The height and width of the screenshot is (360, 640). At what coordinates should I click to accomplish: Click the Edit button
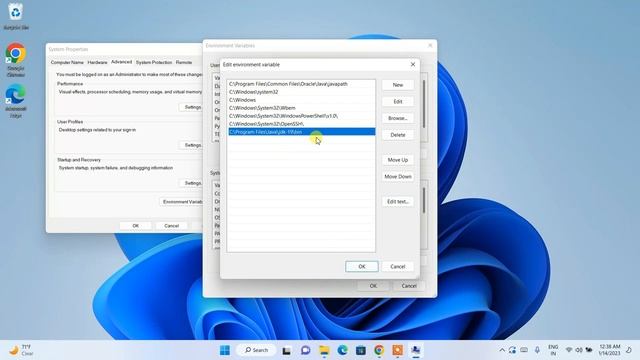point(398,102)
